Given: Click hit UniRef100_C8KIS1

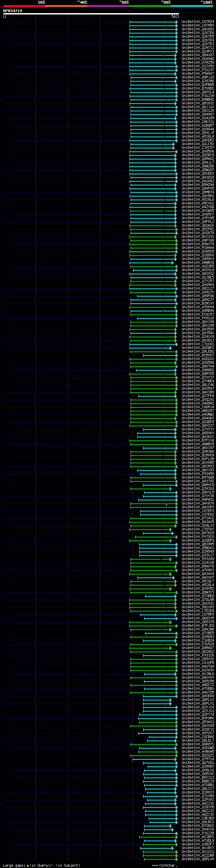Looking at the screenshot, I should (198, 122).
